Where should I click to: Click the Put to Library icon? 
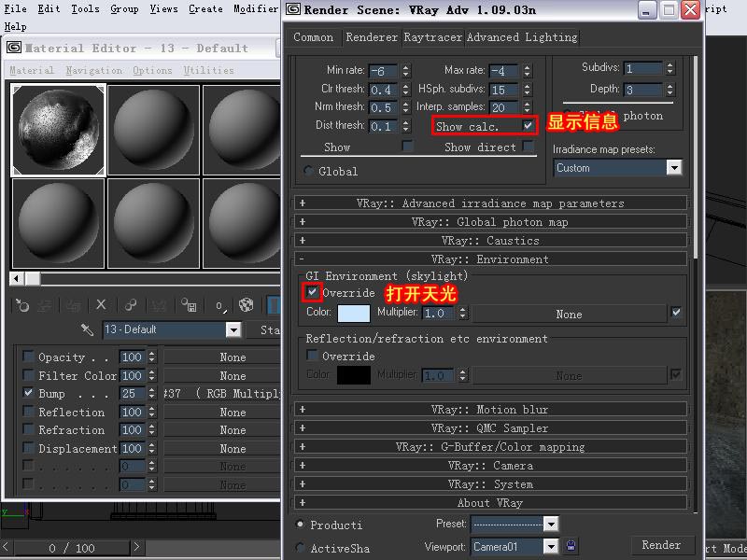pos(190,305)
